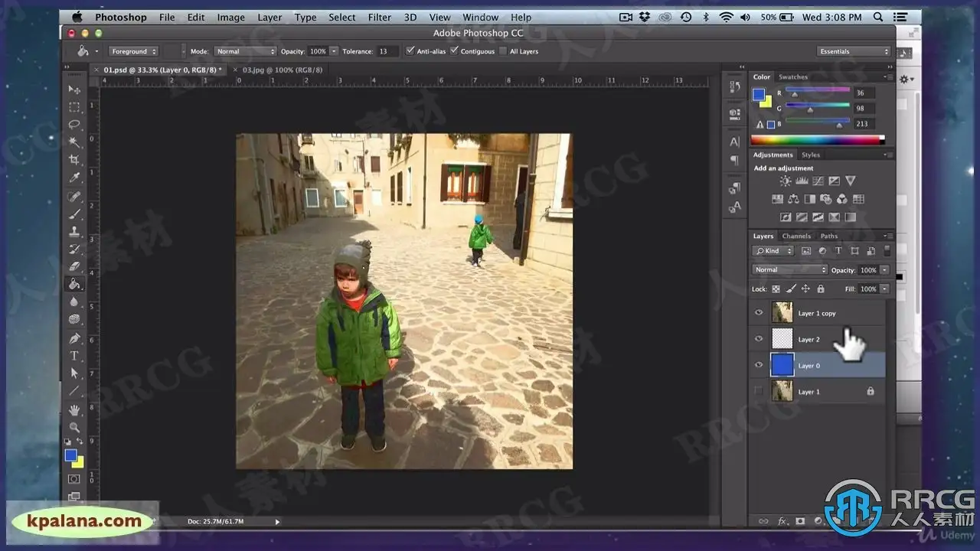The width and height of the screenshot is (980, 551).
Task: Add a Levels adjustment
Action: coord(802,181)
